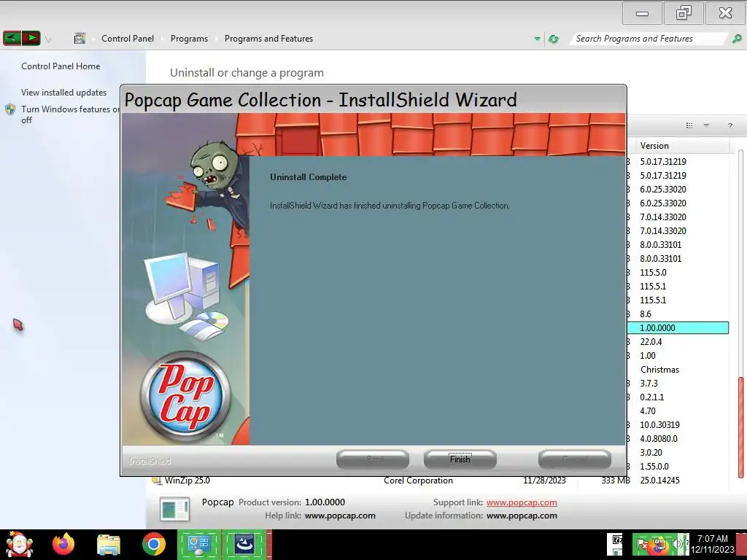Select the WinZip 25.0 program row
Image resolution: width=747 pixels, height=560 pixels.
(440, 481)
